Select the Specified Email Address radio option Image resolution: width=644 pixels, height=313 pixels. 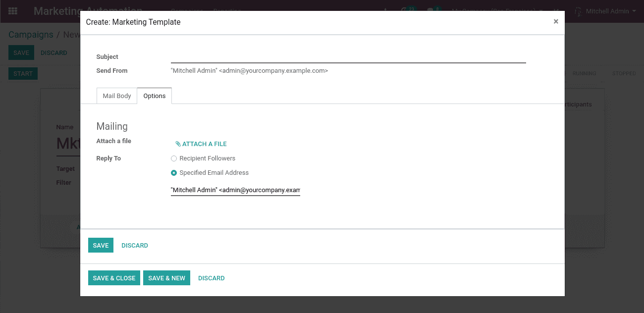coord(174,173)
